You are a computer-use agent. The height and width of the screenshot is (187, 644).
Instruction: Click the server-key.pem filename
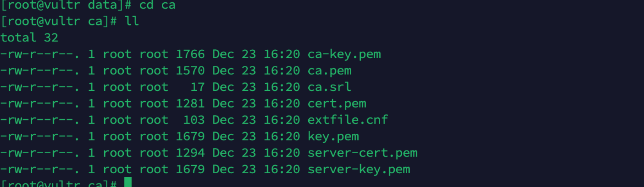(x=359, y=170)
